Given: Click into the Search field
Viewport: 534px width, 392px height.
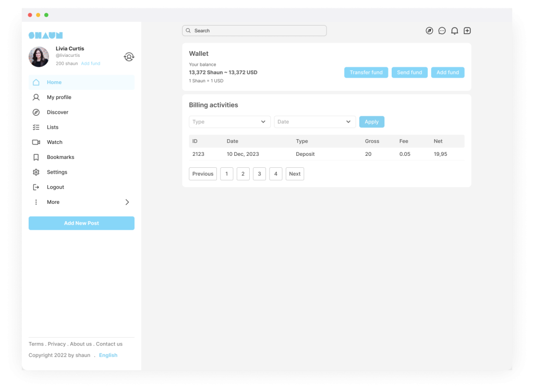Looking at the screenshot, I should [254, 31].
